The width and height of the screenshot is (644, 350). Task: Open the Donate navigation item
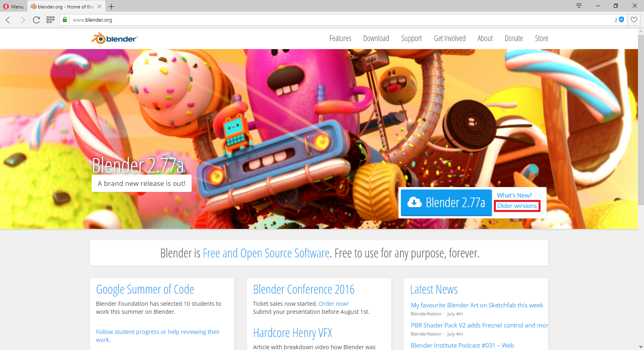click(x=514, y=38)
